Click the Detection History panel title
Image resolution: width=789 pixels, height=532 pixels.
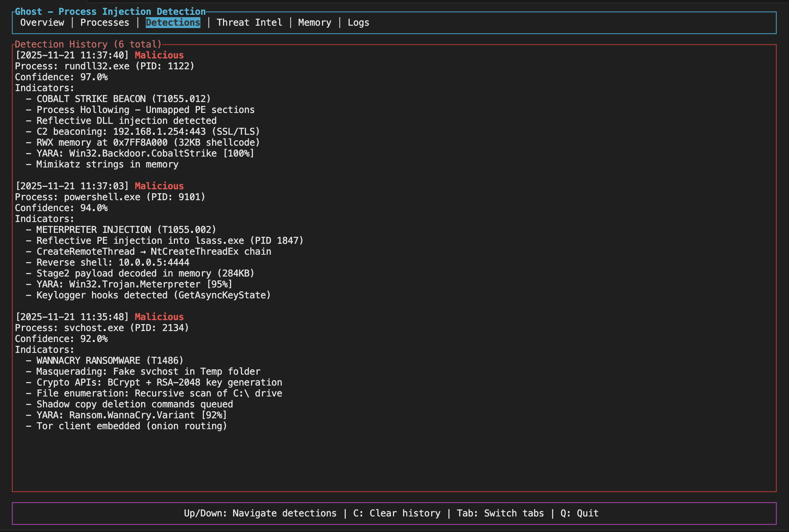click(88, 44)
